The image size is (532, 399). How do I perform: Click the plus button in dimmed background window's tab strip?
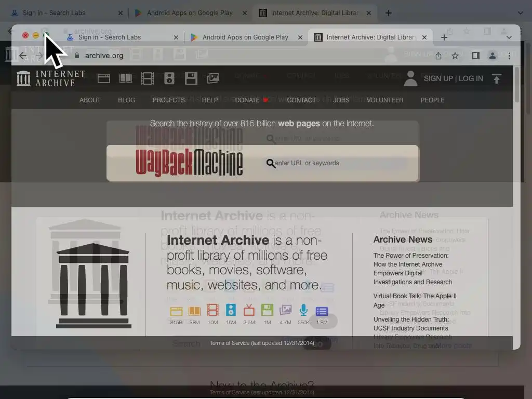click(389, 13)
